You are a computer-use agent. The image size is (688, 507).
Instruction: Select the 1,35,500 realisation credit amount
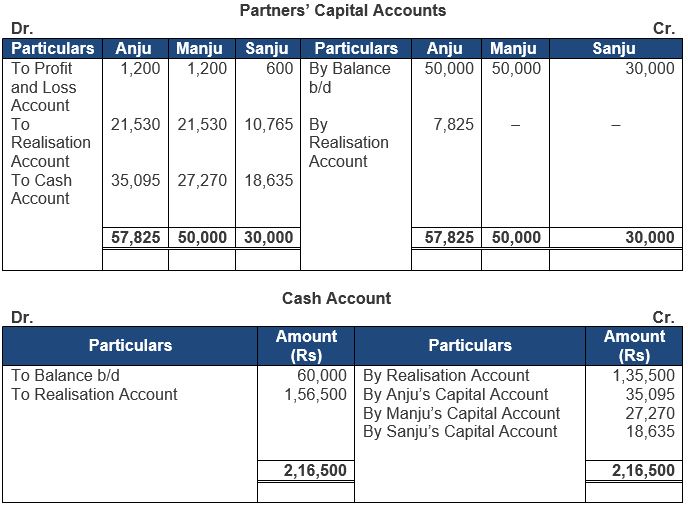[643, 376]
